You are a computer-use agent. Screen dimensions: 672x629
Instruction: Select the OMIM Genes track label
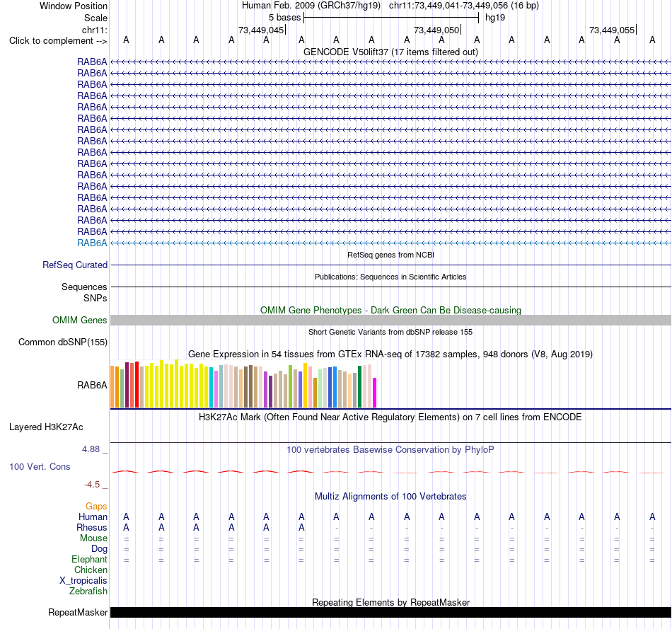click(x=79, y=320)
